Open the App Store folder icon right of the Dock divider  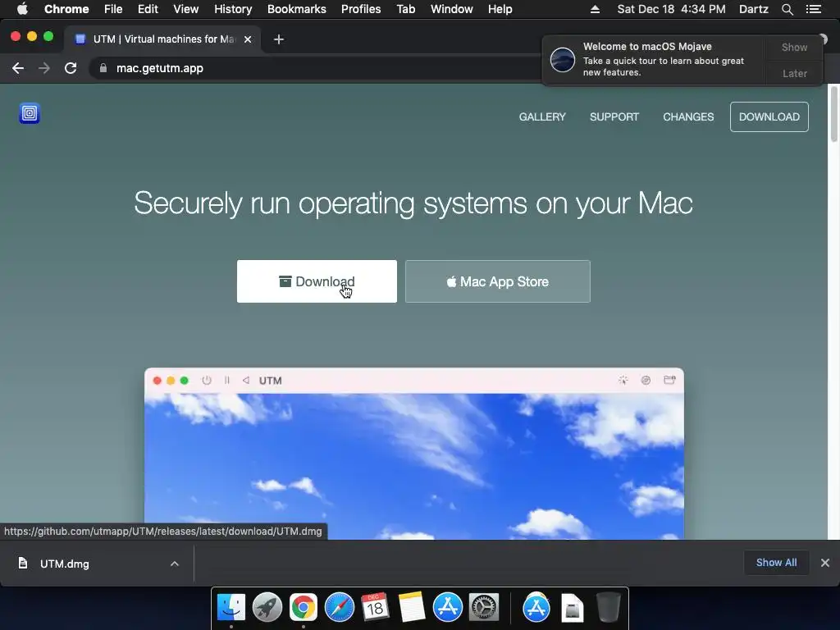coord(536,607)
